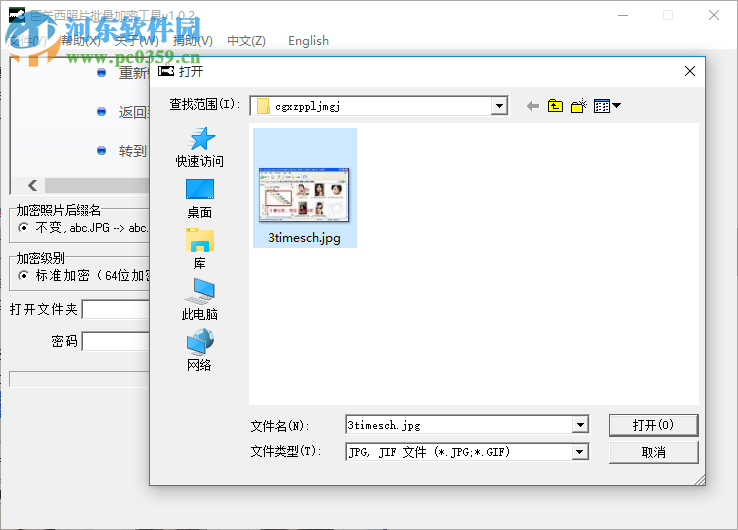The width and height of the screenshot is (738, 530).
Task: Click the 打开文件夹 input field
Action: 116,309
